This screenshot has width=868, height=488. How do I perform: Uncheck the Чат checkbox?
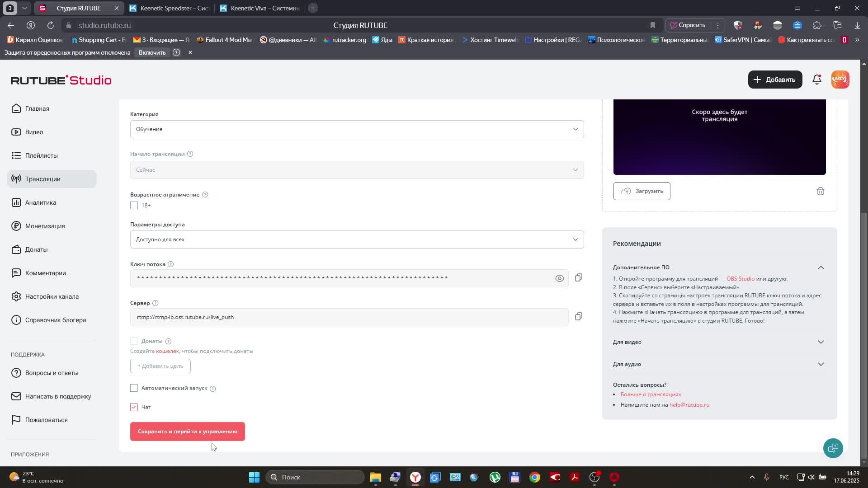click(x=134, y=407)
